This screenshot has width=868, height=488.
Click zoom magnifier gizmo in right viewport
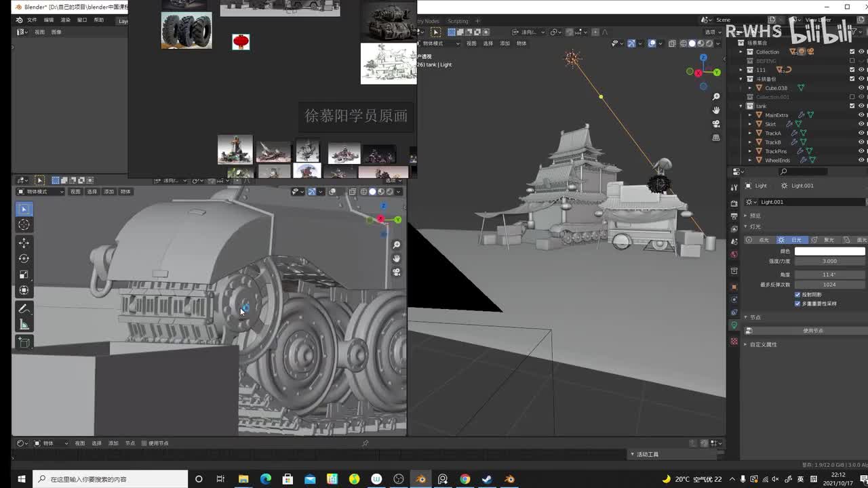click(716, 97)
